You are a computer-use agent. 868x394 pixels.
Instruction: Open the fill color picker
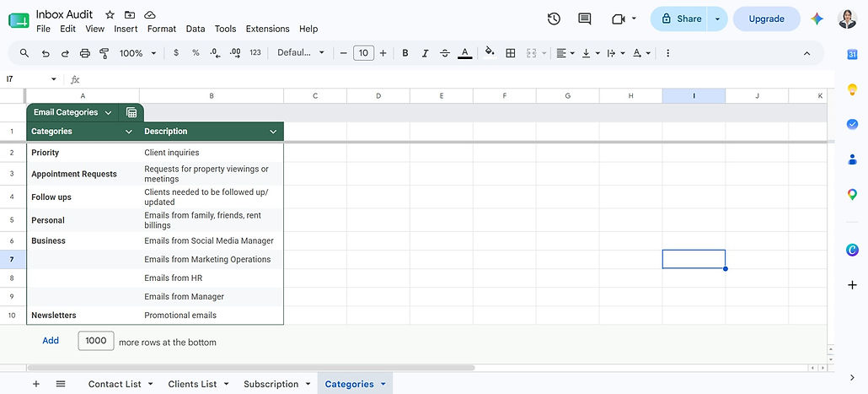pos(490,52)
